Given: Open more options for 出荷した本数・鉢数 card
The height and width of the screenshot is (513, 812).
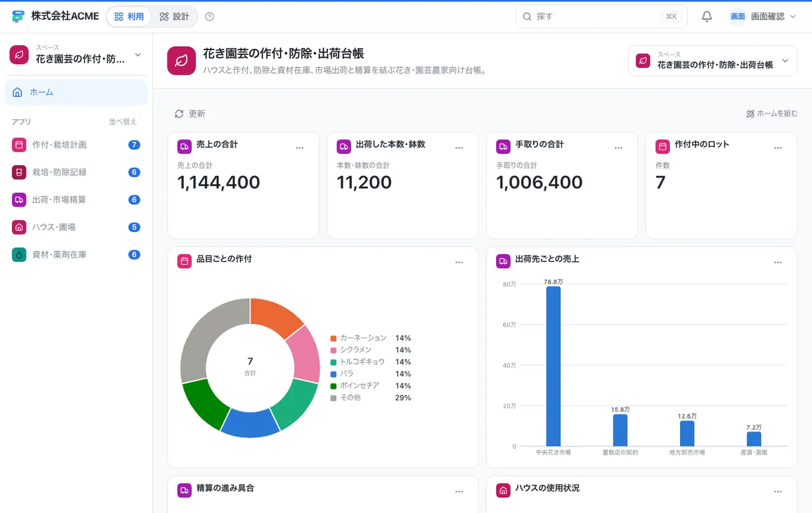Looking at the screenshot, I should click(459, 148).
